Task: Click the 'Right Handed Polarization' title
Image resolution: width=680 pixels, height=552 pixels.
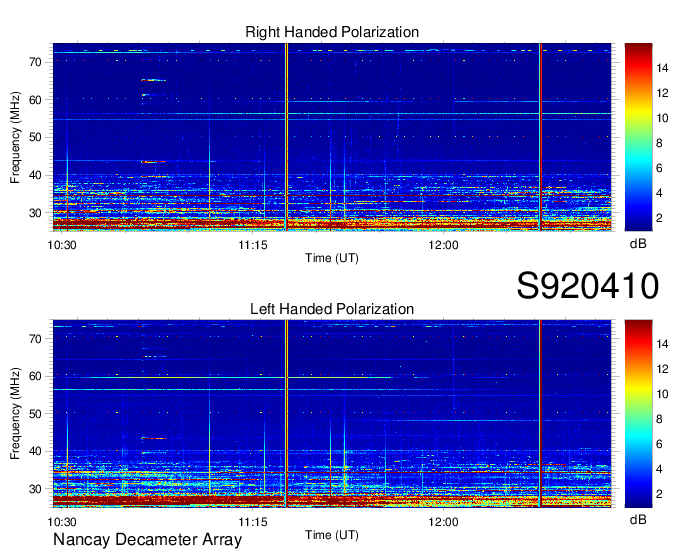Action: (x=332, y=32)
